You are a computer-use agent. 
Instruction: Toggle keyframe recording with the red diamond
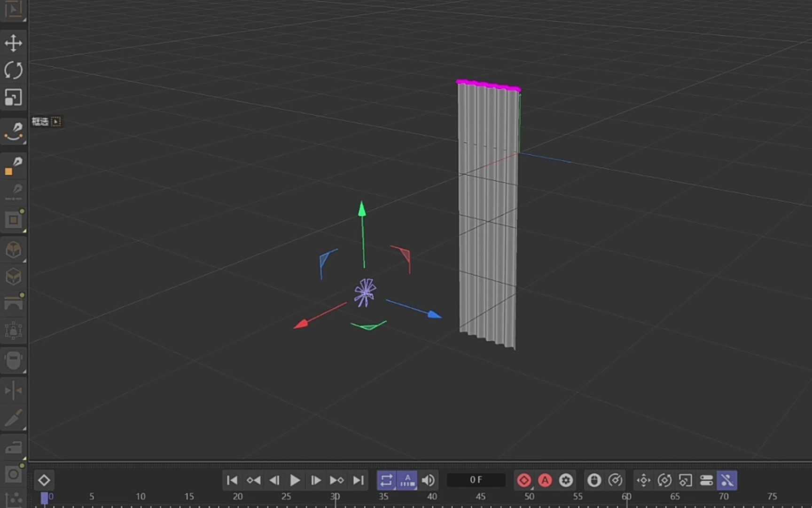point(524,480)
